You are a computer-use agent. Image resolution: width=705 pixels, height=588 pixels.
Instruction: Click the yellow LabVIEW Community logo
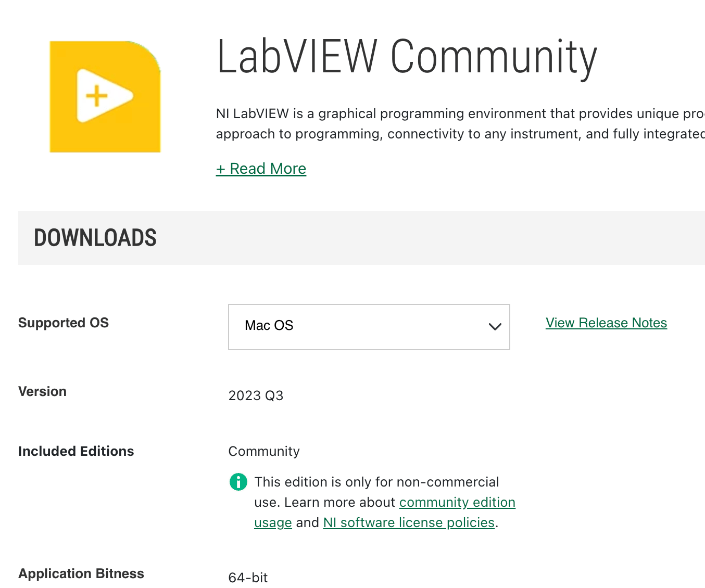pos(105,97)
